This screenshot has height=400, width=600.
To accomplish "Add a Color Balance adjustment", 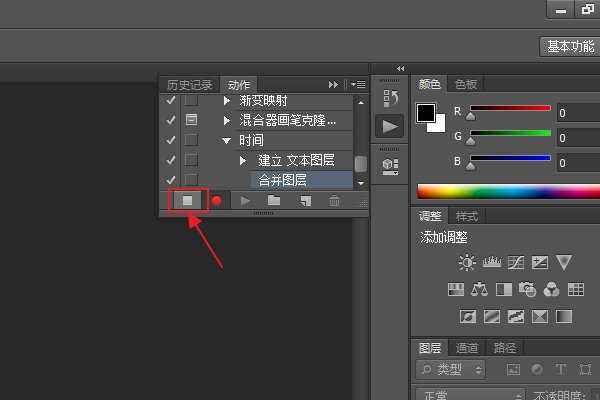I will (x=479, y=289).
